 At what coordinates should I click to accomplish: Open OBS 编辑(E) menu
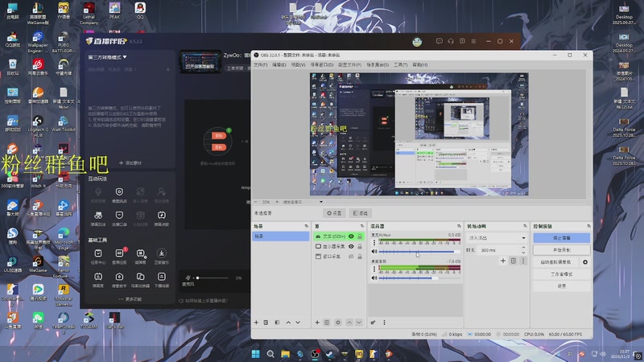[279, 65]
